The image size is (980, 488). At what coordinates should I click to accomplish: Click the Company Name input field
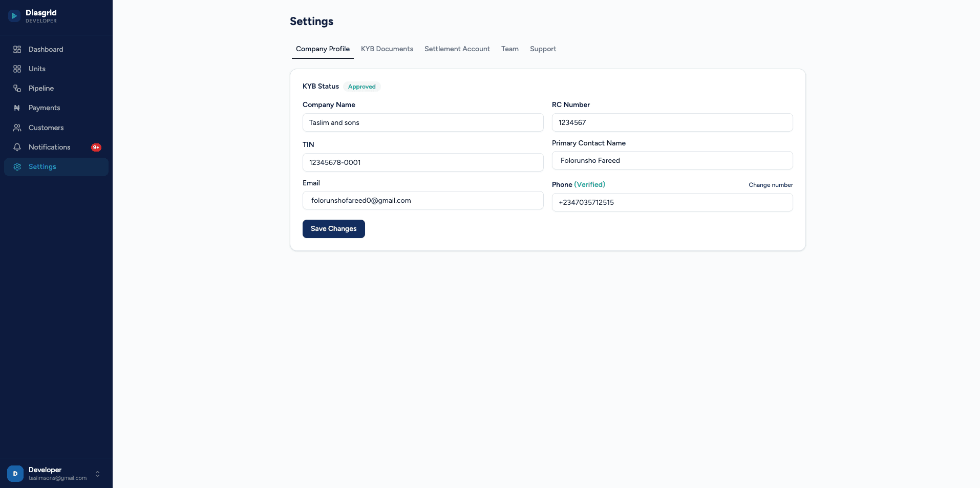point(423,122)
